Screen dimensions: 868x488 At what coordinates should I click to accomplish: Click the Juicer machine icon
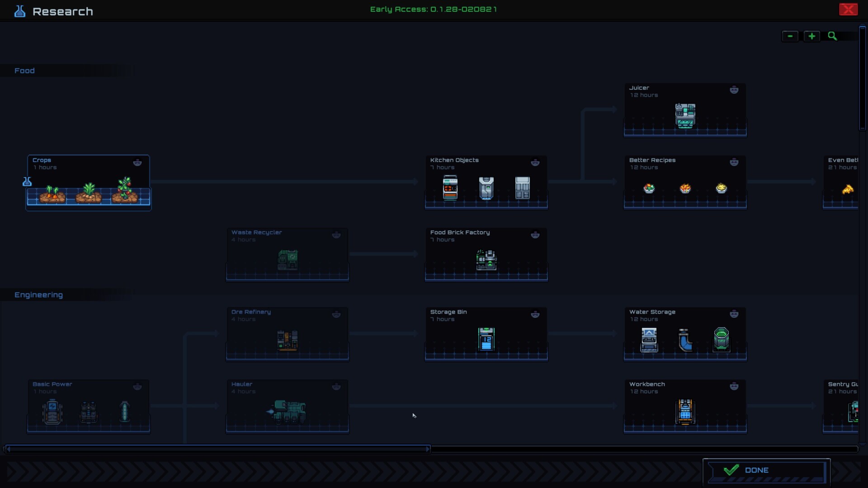[x=685, y=116]
